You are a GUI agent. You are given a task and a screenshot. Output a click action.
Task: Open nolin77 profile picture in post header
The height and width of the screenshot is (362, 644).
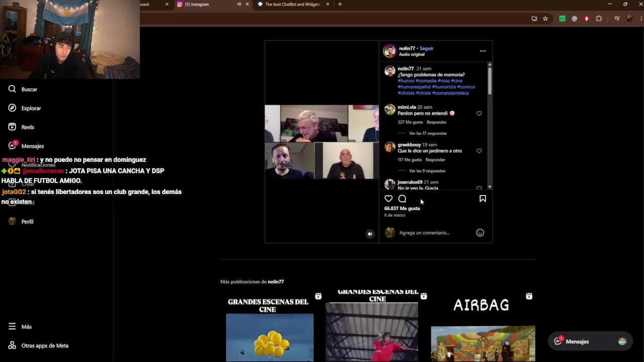coord(389,51)
